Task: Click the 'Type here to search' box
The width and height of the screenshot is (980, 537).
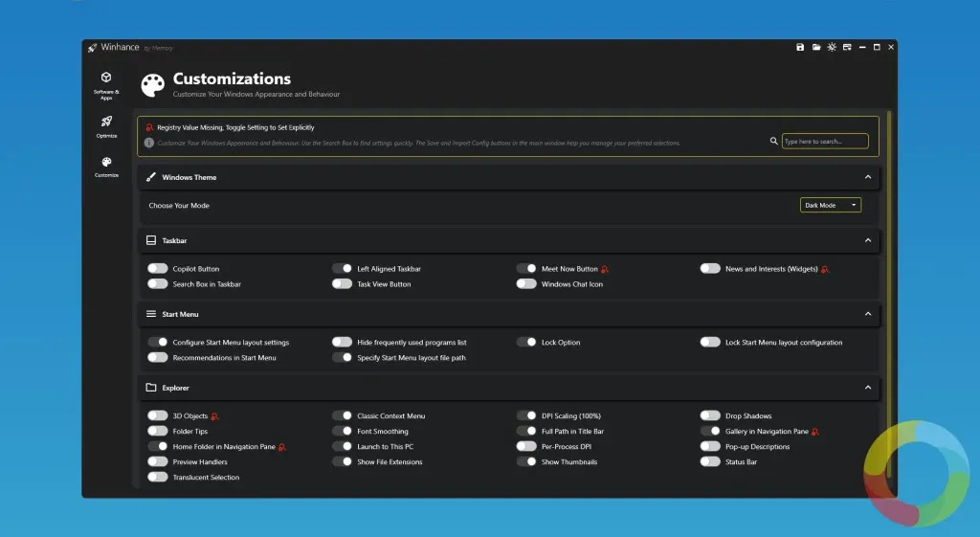Action: [x=825, y=142]
